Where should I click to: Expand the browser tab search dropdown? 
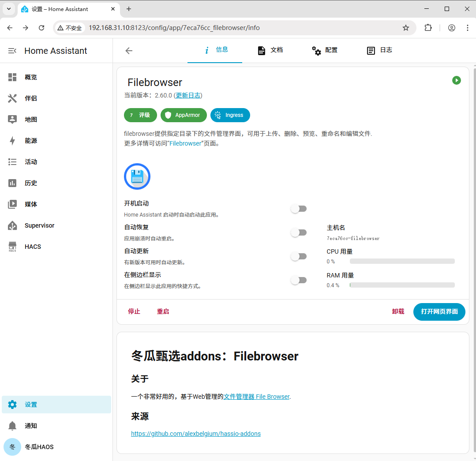pyautogui.click(x=9, y=9)
